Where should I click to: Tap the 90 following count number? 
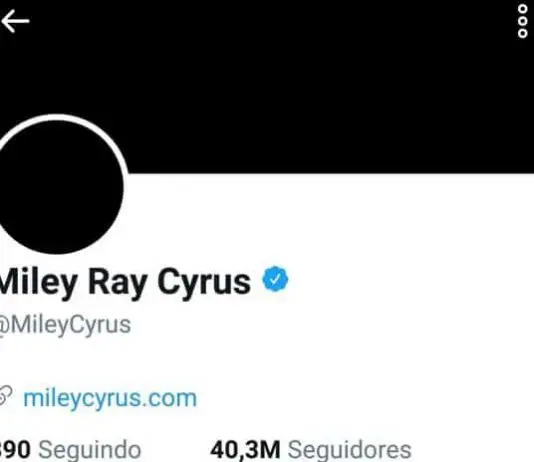tap(15, 450)
